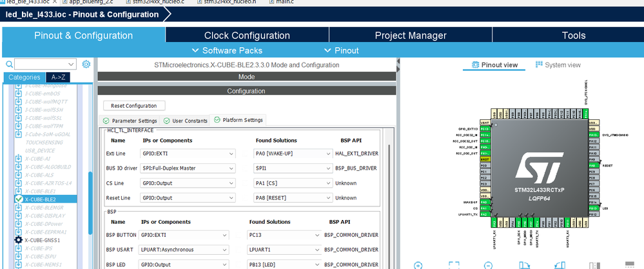Click download icon beside X-CUBE-BLEMGR
This screenshot has height=269, width=644.
point(19,208)
